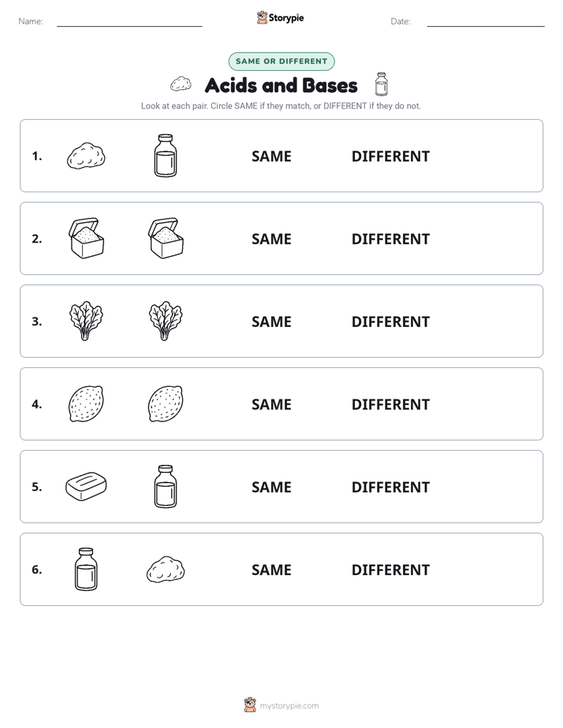Choose SAME for row 3

click(x=271, y=321)
